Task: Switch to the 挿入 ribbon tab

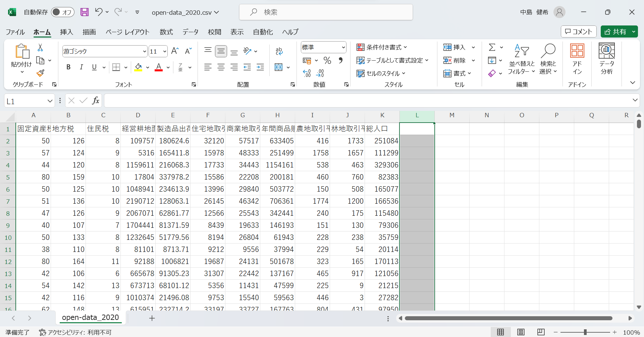Action: 66,32
